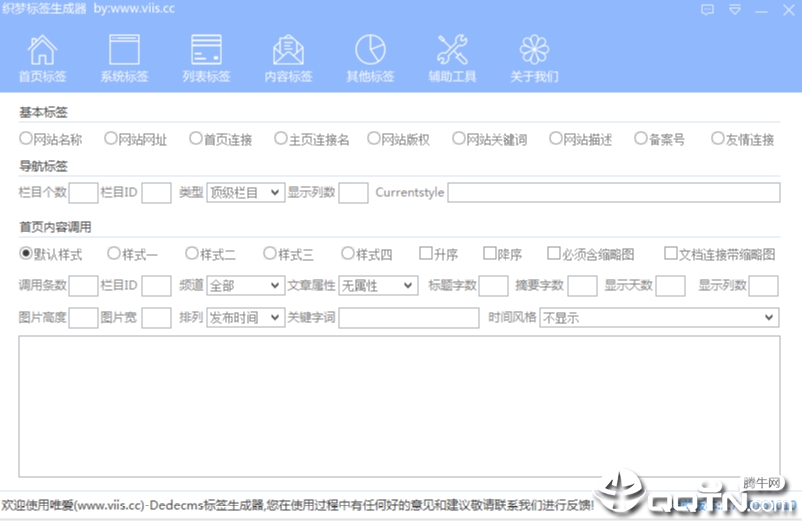Focus the navigation 栏目ID input field
802x521 pixels.
(x=157, y=193)
